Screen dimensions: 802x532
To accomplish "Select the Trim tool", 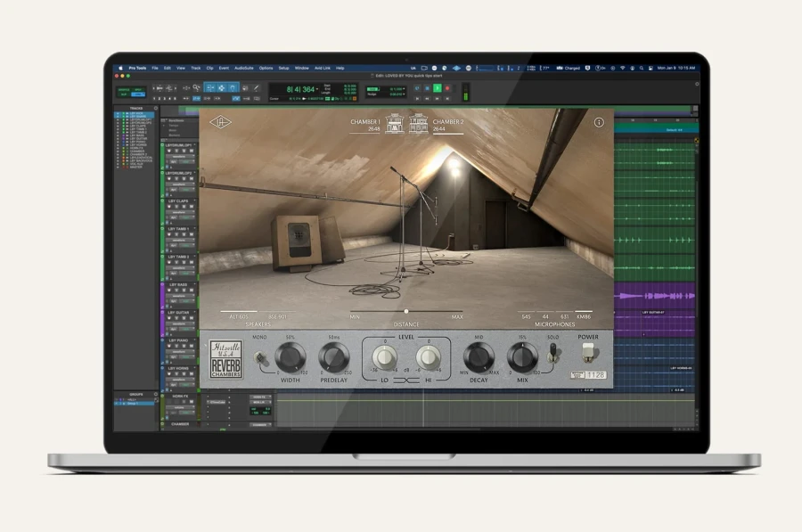I will [210, 88].
